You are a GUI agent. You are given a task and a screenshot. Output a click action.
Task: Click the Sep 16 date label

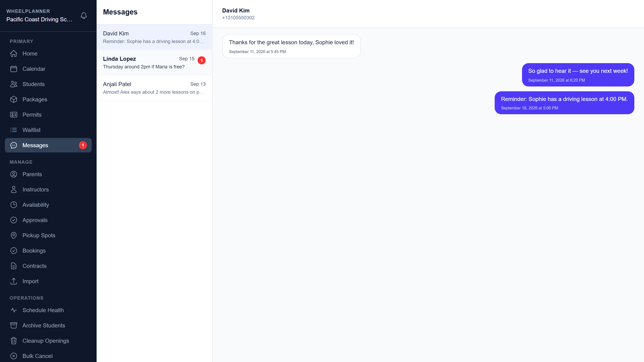click(198, 33)
